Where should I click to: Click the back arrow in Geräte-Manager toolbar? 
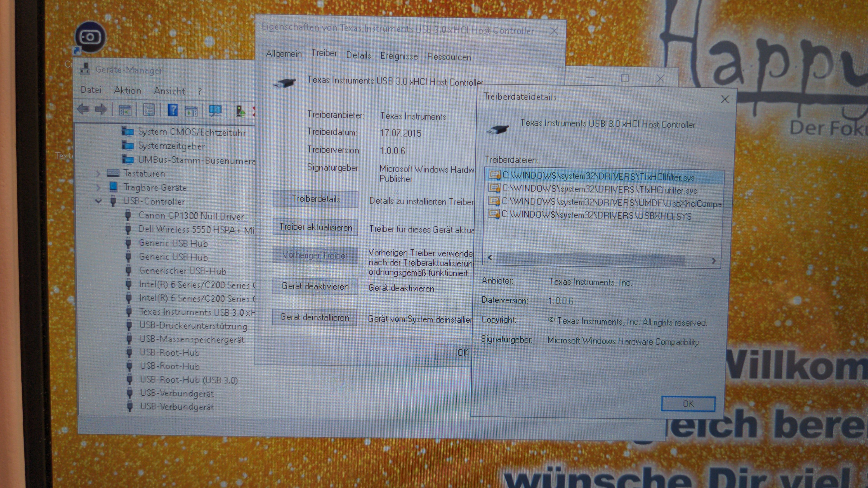(x=83, y=109)
